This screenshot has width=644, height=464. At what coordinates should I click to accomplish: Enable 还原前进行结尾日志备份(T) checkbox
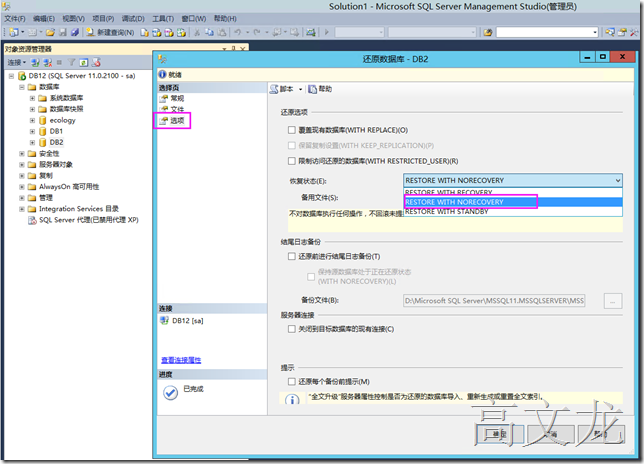point(292,256)
